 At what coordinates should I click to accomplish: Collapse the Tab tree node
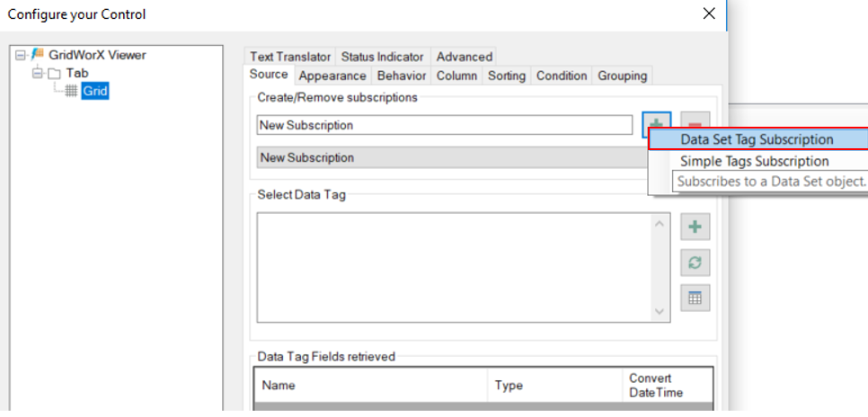pyautogui.click(x=38, y=73)
